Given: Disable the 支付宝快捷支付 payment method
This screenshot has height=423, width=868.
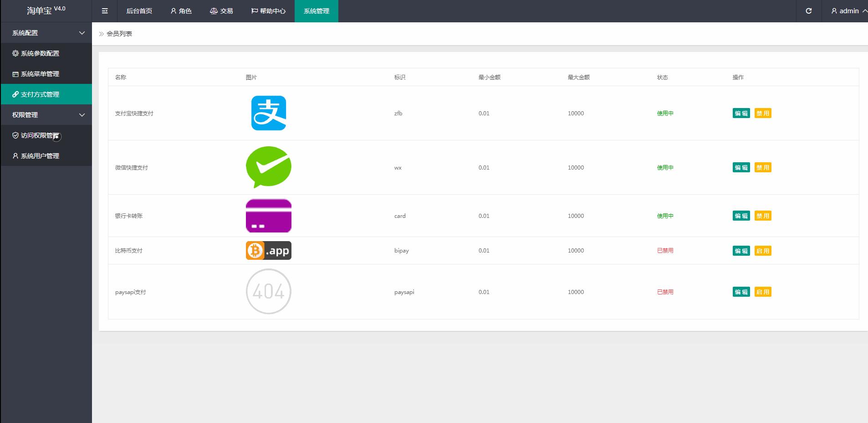Looking at the screenshot, I should click(x=763, y=113).
